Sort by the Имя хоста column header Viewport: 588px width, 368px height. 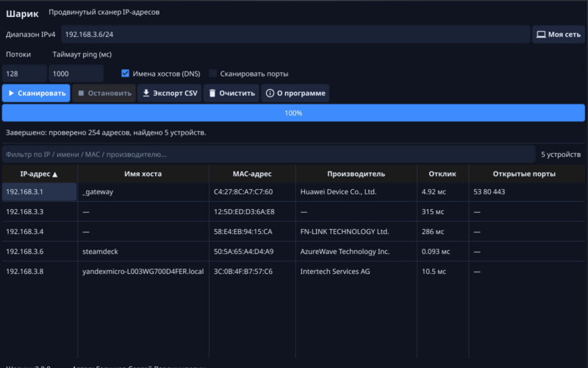(x=143, y=174)
